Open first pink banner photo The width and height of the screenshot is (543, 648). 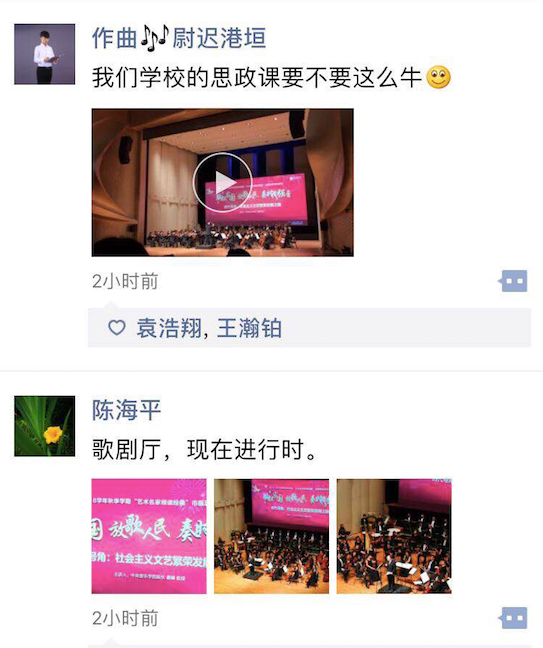coord(149,536)
